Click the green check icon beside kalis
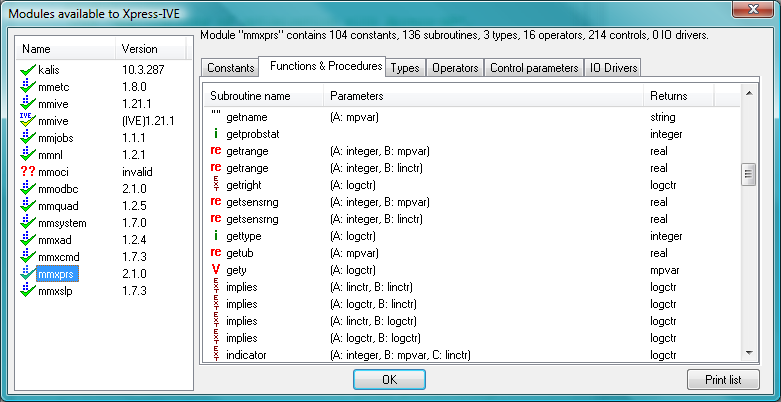Image resolution: width=781 pixels, height=402 pixels. pos(28,70)
